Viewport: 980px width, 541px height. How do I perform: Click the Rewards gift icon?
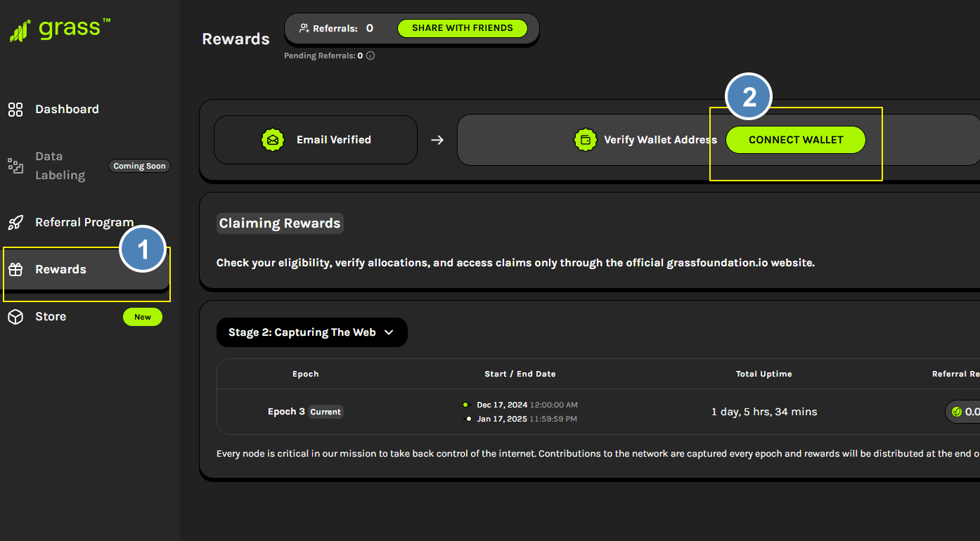(15, 269)
